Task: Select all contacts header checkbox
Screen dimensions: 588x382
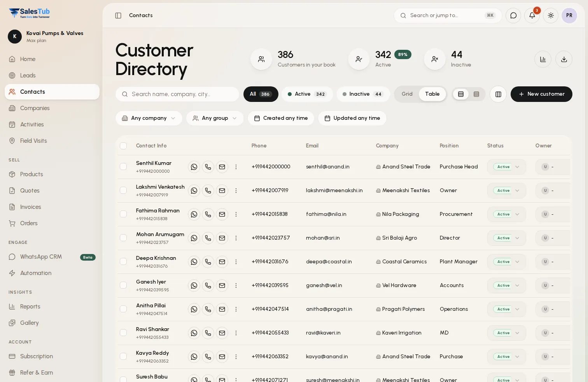Action: [123, 146]
